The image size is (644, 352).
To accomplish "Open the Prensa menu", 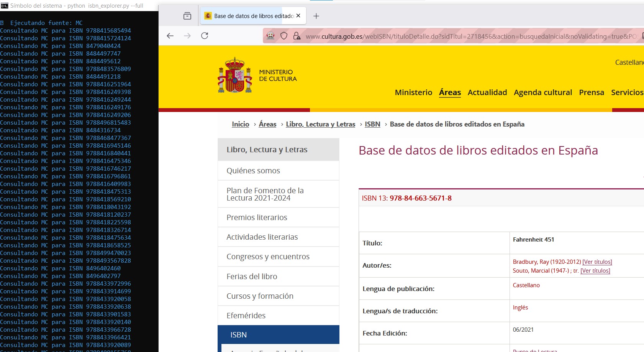I will tap(592, 92).
